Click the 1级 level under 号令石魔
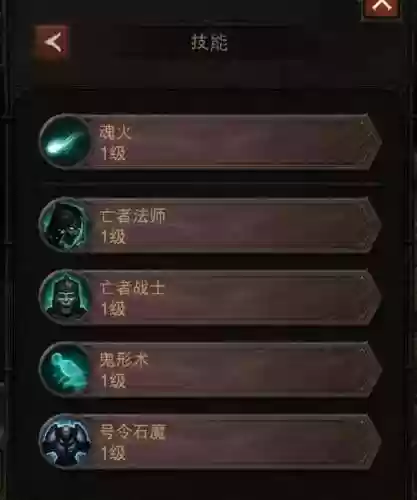The width and height of the screenshot is (417, 500). point(113,453)
